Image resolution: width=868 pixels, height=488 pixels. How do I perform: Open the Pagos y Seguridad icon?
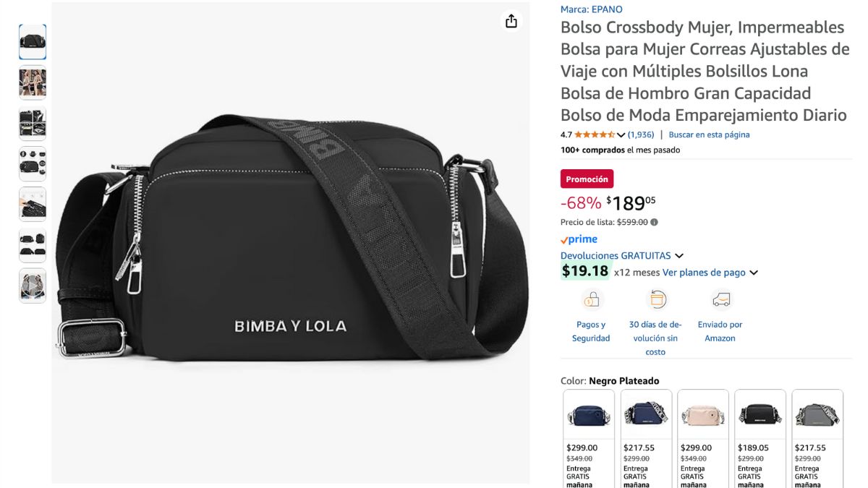591,299
